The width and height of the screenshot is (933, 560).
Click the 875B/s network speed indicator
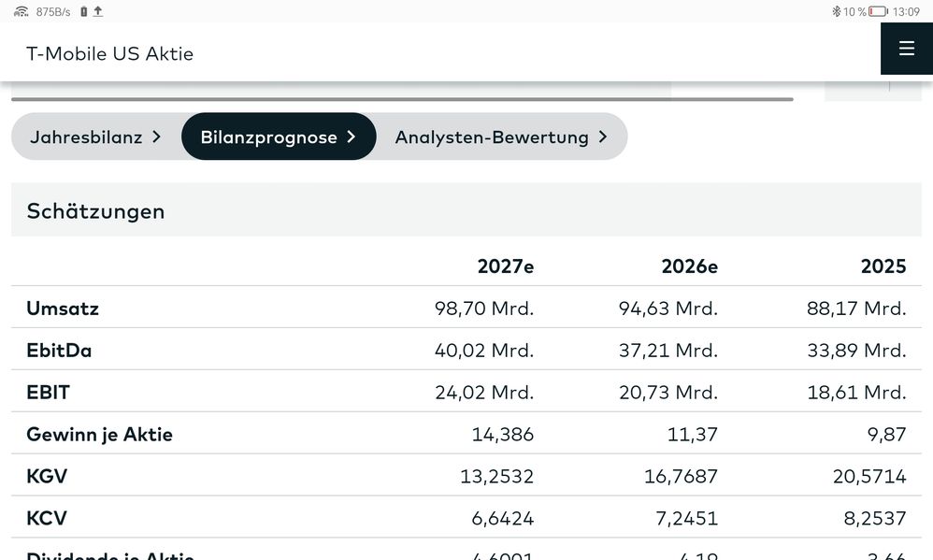(53, 11)
